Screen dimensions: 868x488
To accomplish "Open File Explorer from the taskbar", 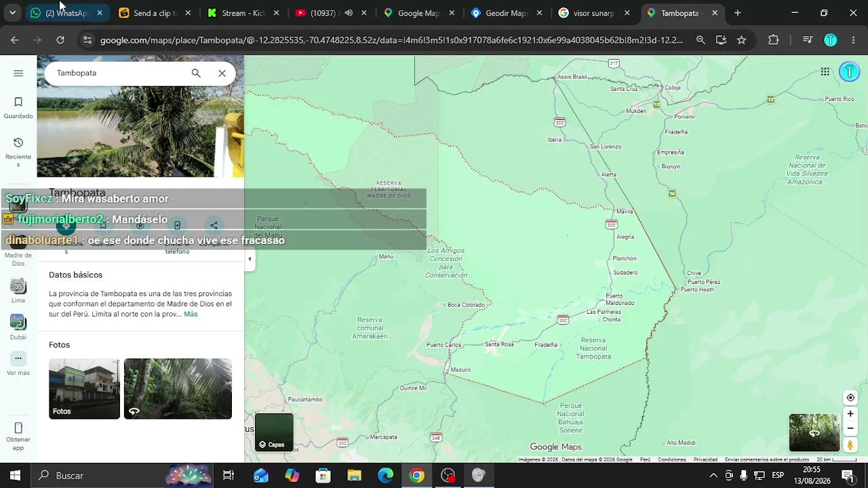I will (355, 476).
